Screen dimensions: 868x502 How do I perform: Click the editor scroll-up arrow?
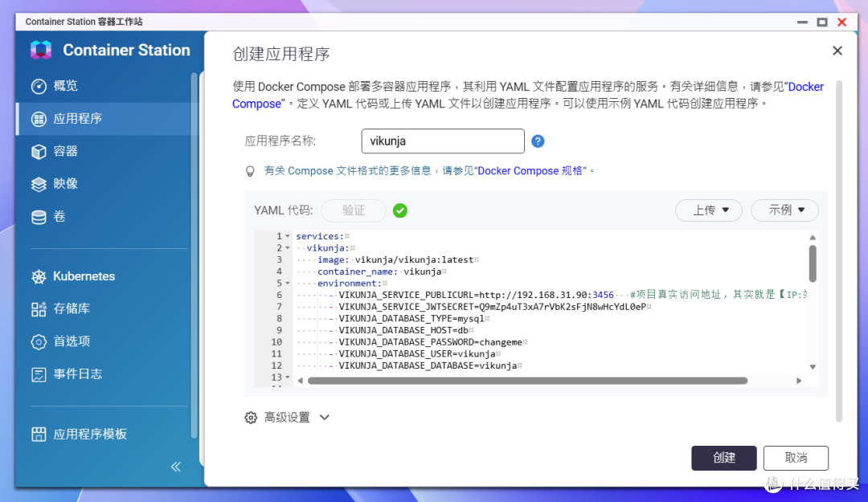click(x=813, y=238)
